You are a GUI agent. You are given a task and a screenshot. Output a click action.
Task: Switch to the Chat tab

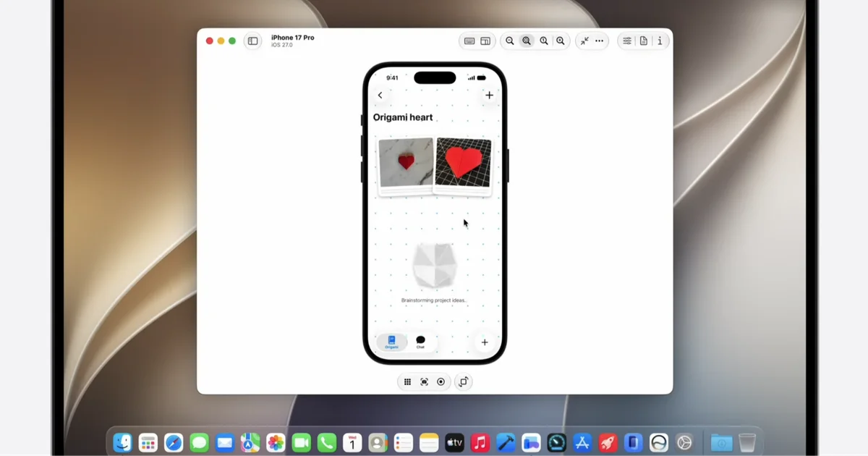pos(420,342)
